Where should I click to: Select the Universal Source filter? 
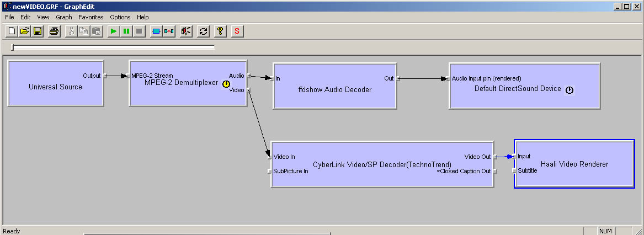coord(55,83)
